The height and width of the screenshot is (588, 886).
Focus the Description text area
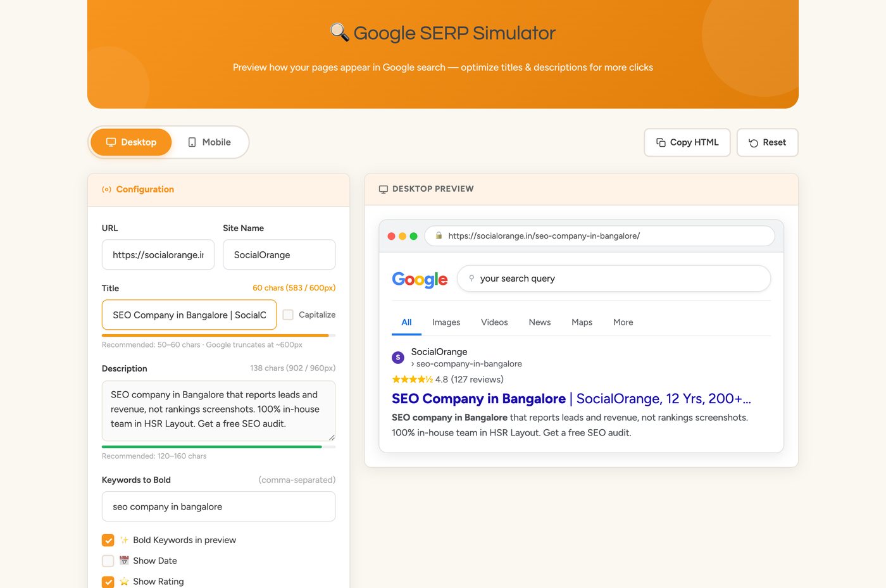(x=218, y=411)
